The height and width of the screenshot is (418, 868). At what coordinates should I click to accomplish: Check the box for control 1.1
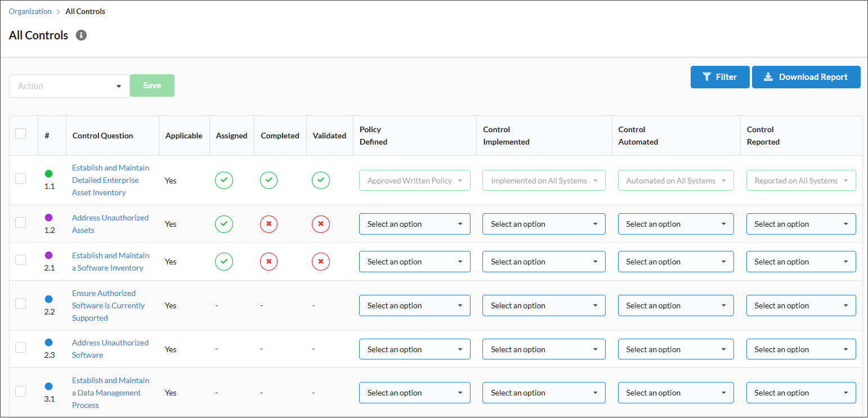click(x=21, y=179)
